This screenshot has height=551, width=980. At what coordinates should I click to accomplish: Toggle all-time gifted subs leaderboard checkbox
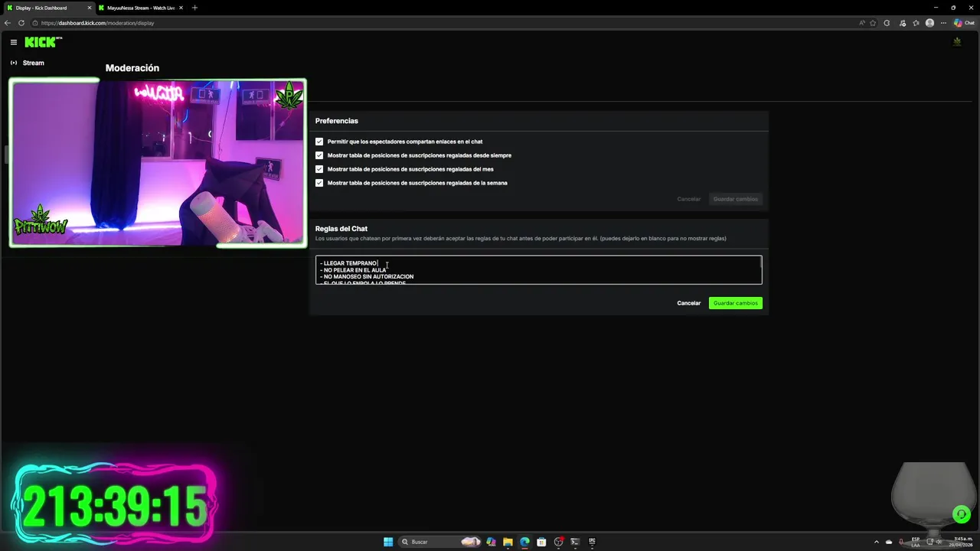(319, 155)
